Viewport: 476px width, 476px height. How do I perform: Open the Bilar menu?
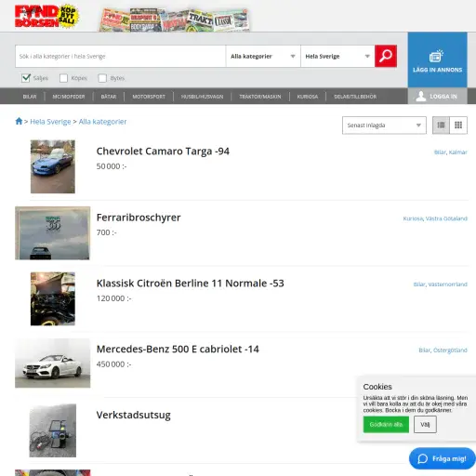coord(30,97)
